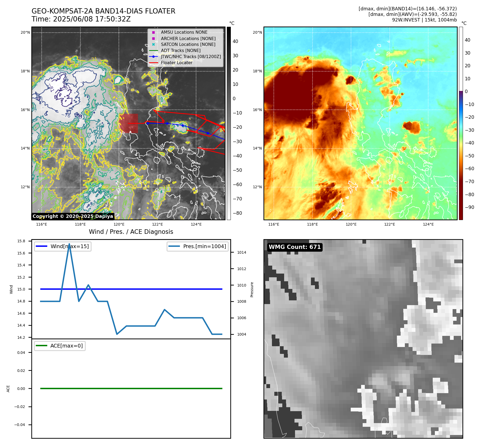The height and width of the screenshot is (448, 481).
Task: Click the 'Copyright © 2020-2025 Dapiya' label
Action: point(73,216)
